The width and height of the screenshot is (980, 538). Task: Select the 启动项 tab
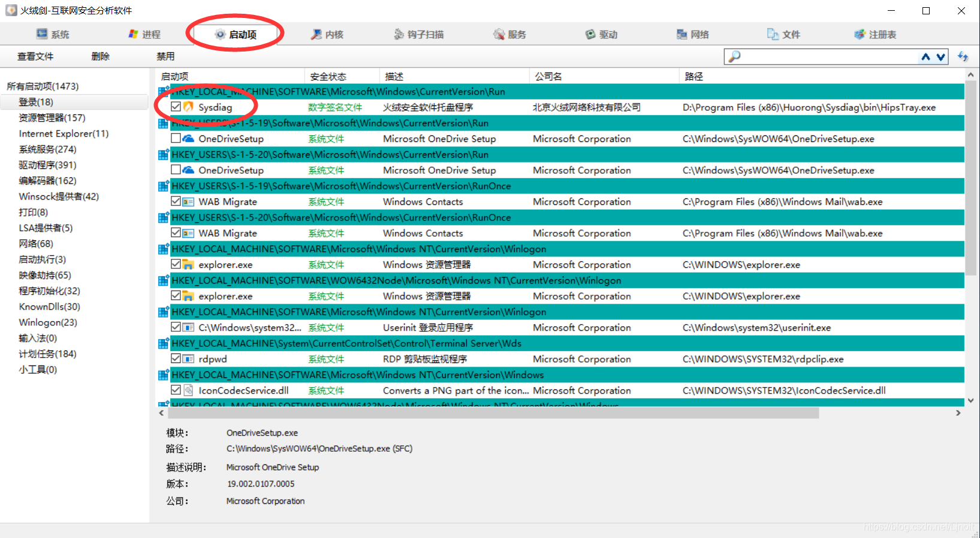point(236,34)
